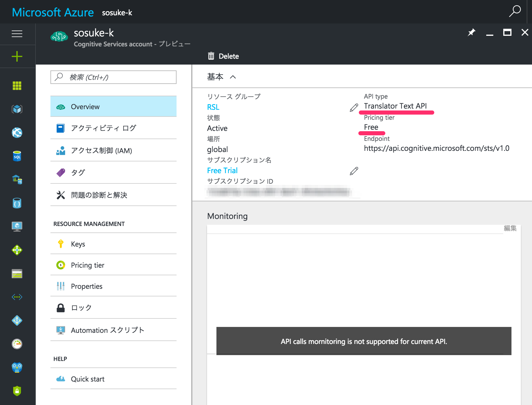The width and height of the screenshot is (532, 405).
Task: Click the Cognitive Services brain icon in header
Action: (59, 37)
